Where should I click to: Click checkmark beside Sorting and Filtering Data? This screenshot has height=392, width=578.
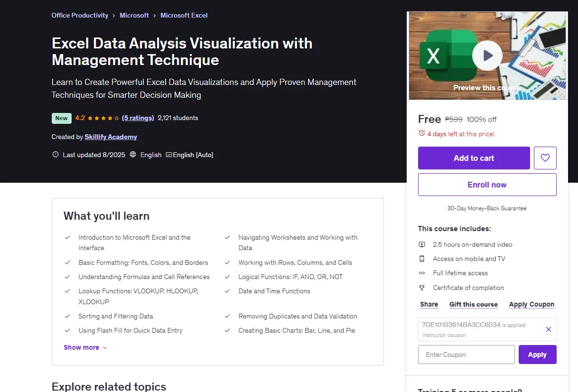pos(67,316)
